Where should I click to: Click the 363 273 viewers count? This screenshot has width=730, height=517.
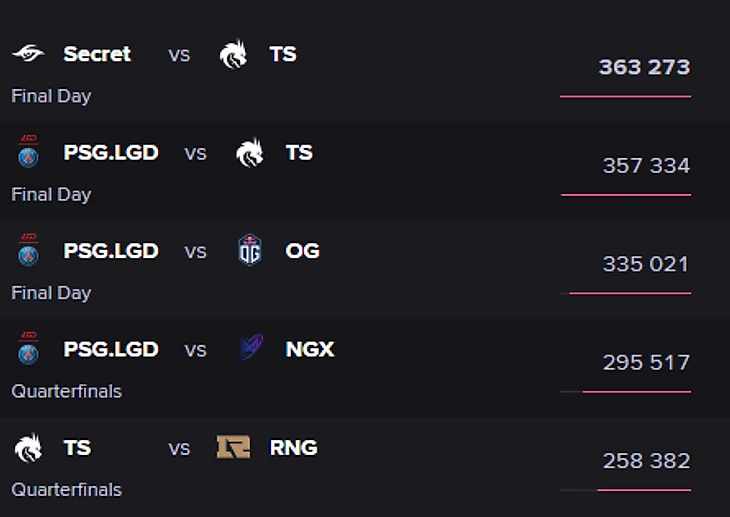point(644,67)
